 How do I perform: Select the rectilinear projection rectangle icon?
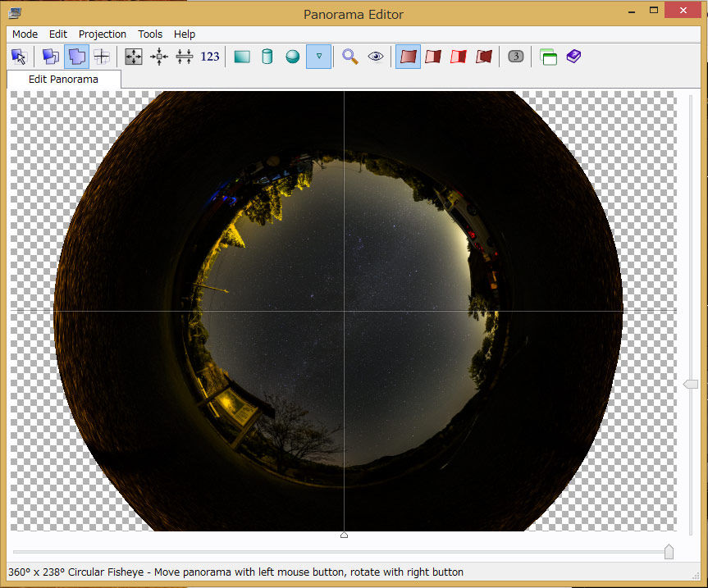click(x=242, y=57)
